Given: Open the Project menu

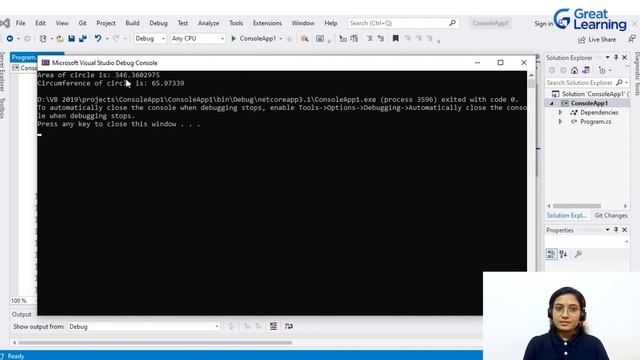Looking at the screenshot, I should (106, 23).
